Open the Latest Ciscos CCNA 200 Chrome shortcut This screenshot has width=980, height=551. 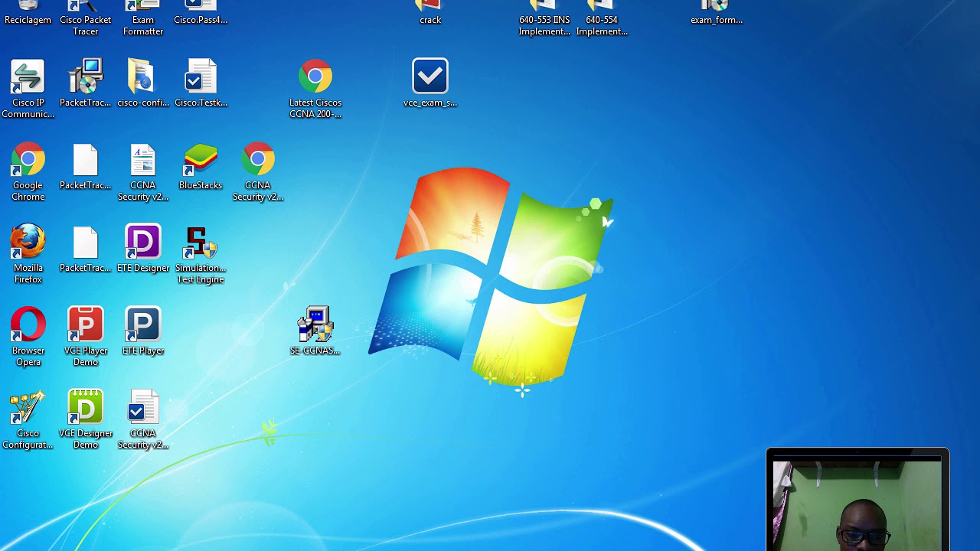(315, 89)
